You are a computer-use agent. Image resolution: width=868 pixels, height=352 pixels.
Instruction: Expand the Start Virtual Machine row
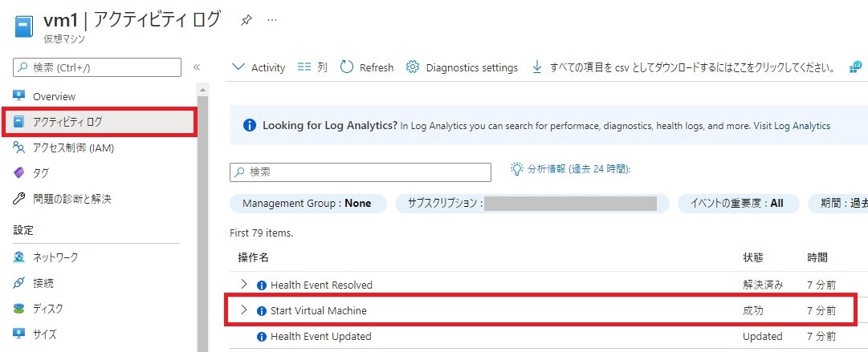point(243,310)
